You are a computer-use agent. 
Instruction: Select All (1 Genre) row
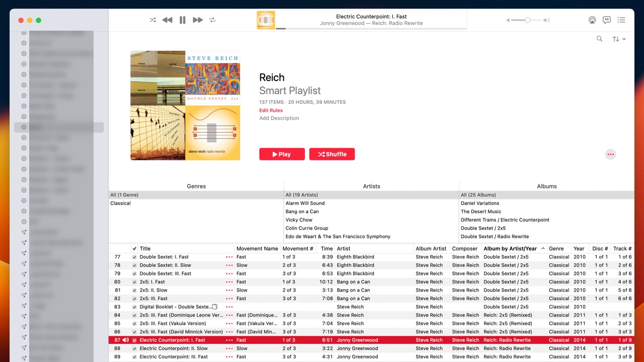pyautogui.click(x=196, y=195)
